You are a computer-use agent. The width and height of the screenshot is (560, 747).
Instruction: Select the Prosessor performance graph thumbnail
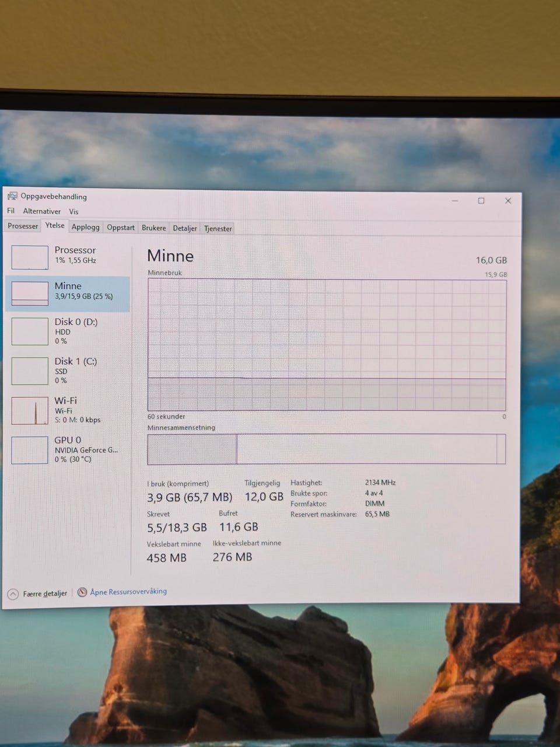click(30, 257)
